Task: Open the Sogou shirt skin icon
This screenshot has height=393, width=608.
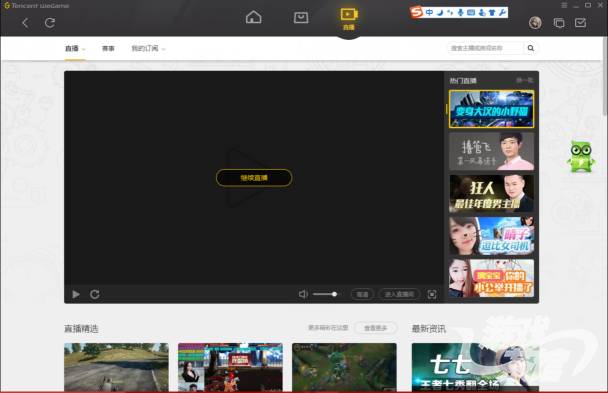Action: point(492,12)
